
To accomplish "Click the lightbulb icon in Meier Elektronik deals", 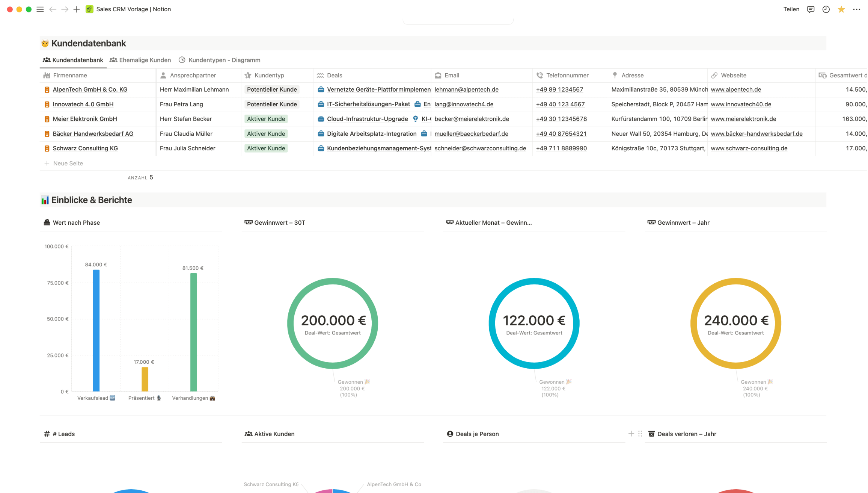I will [415, 119].
